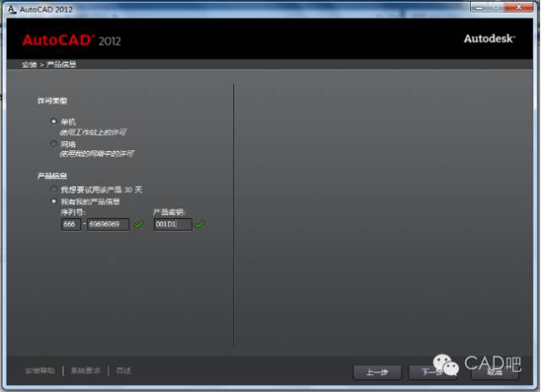Close the AutoCAD 2012 installer window
The image size is (541, 392).
(518, 7)
